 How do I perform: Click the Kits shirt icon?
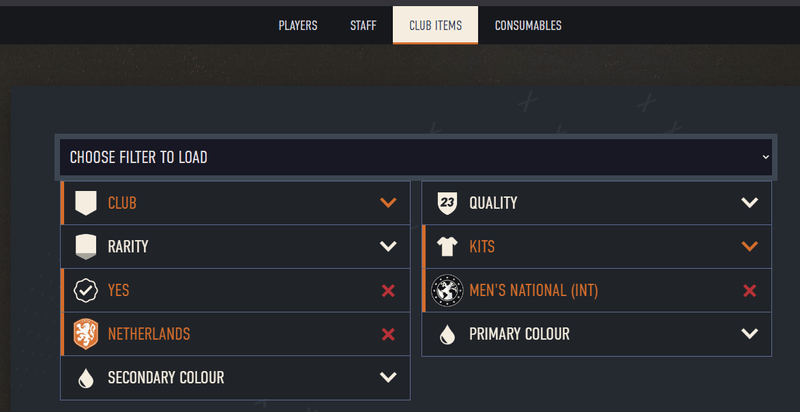[x=447, y=246]
